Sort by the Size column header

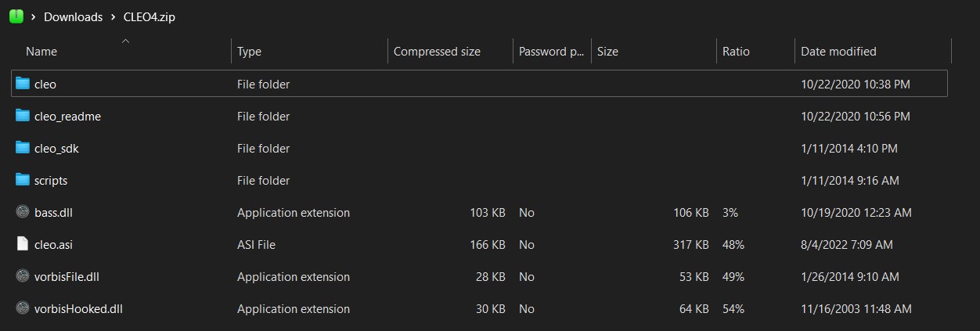(x=607, y=52)
